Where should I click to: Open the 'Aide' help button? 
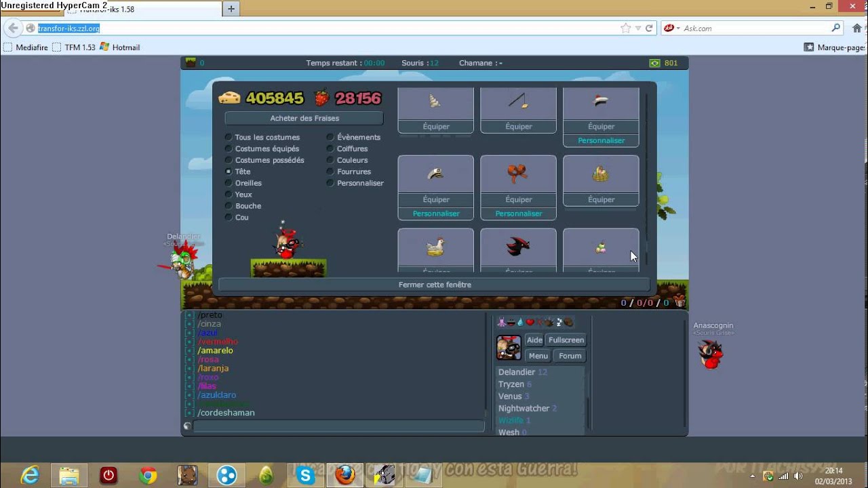534,340
